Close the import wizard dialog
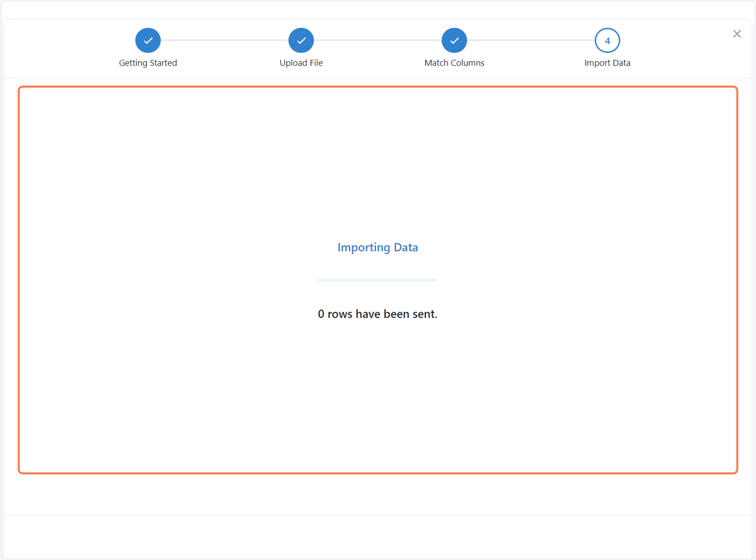 tap(737, 34)
